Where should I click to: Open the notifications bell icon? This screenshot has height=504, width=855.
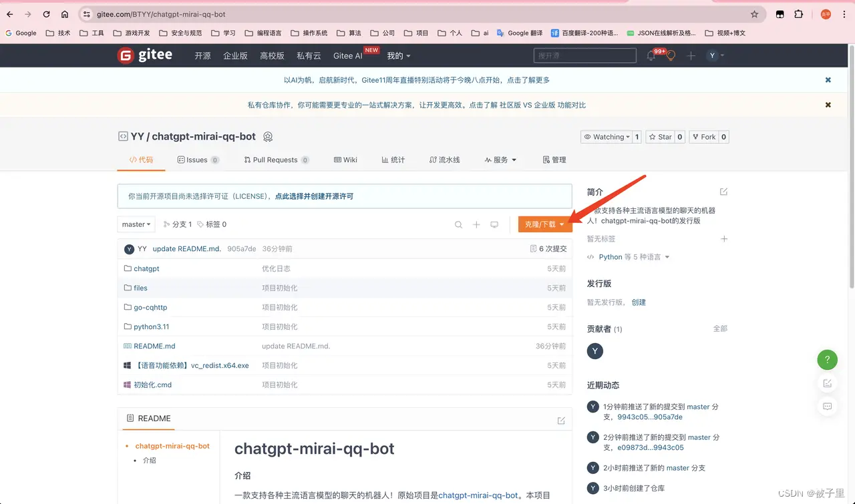click(x=651, y=56)
